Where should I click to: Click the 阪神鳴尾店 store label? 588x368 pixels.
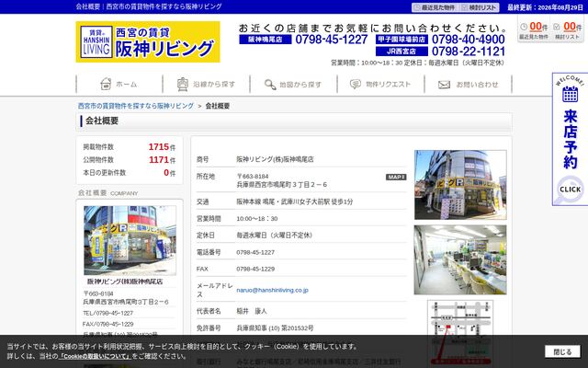pyautogui.click(x=266, y=40)
